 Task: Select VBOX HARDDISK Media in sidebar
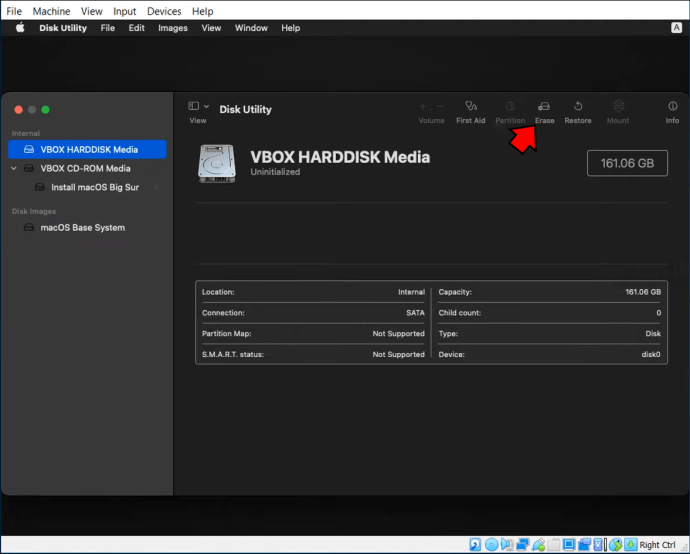[x=87, y=149]
